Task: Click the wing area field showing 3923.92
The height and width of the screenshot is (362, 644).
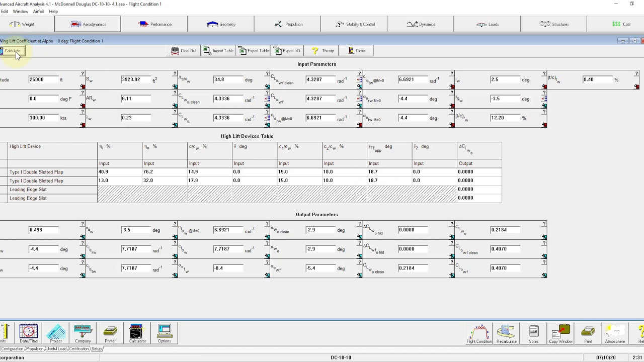Action: [136, 79]
